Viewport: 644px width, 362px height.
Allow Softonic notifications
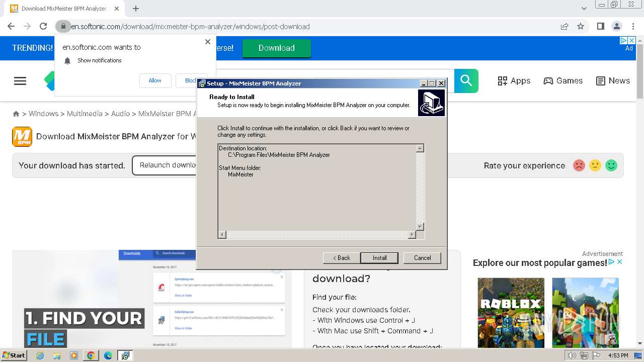coord(155,80)
